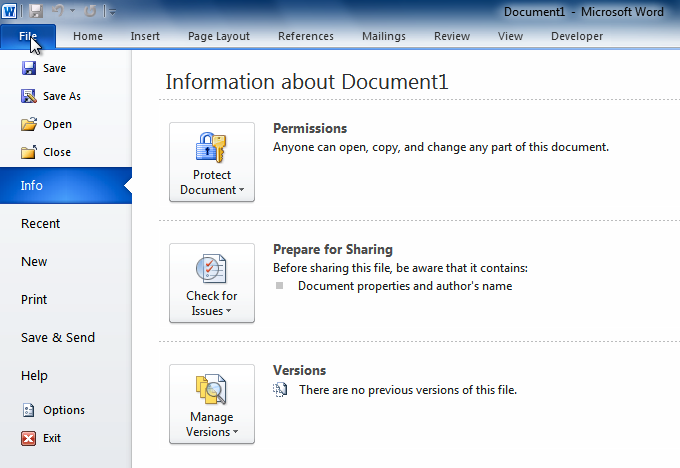This screenshot has width=680, height=468.
Task: Go to the Print backstage page
Action: pyautogui.click(x=34, y=300)
